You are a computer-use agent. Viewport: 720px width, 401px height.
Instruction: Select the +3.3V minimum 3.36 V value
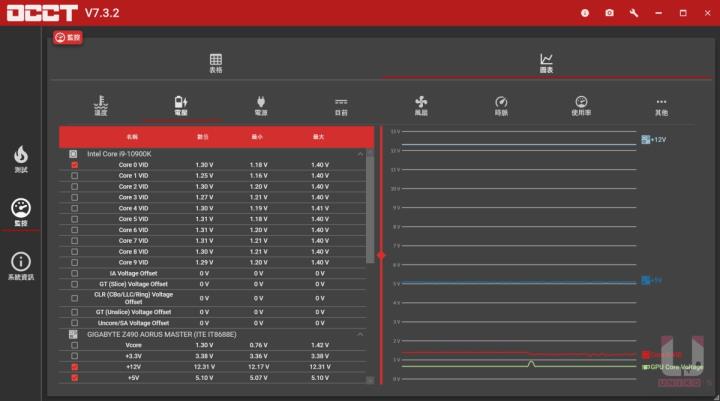(x=259, y=356)
